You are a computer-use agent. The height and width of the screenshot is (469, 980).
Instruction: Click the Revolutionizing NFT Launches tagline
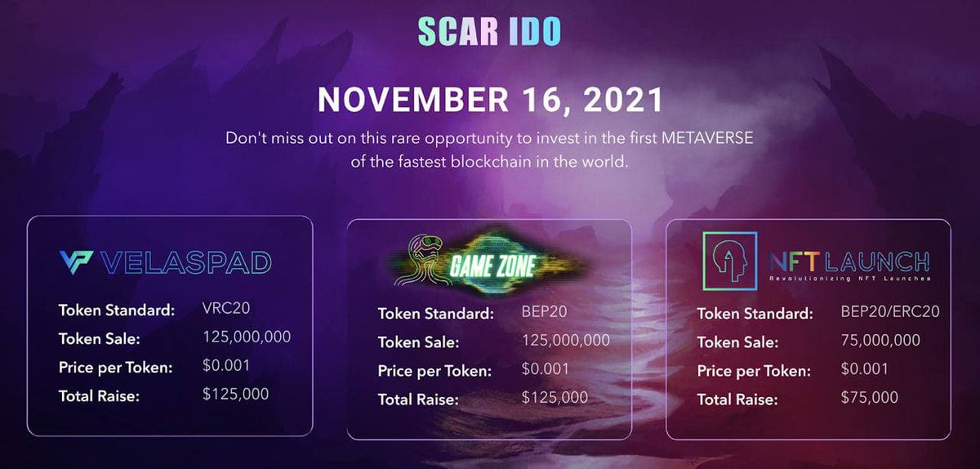[x=849, y=279]
